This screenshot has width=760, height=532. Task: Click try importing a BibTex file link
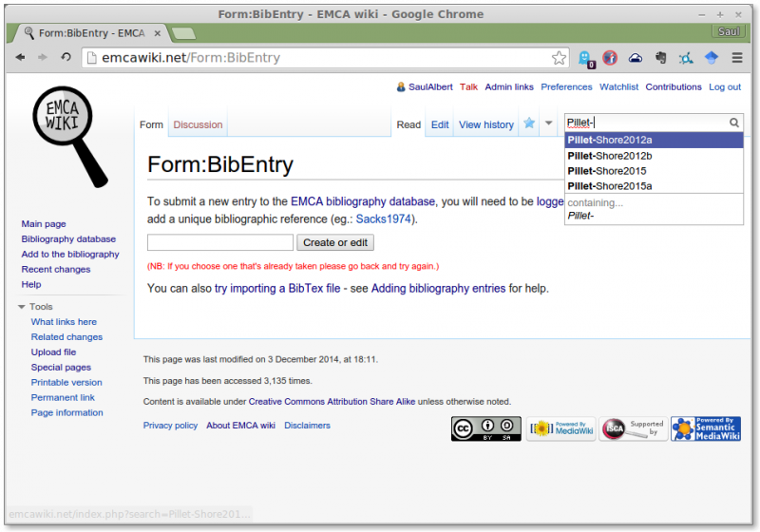(277, 288)
